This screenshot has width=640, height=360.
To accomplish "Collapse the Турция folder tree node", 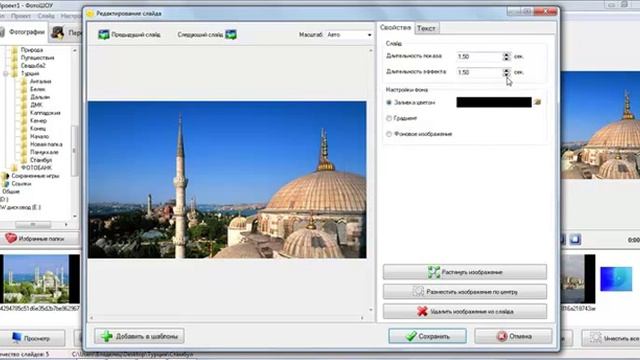I will tap(6, 73).
